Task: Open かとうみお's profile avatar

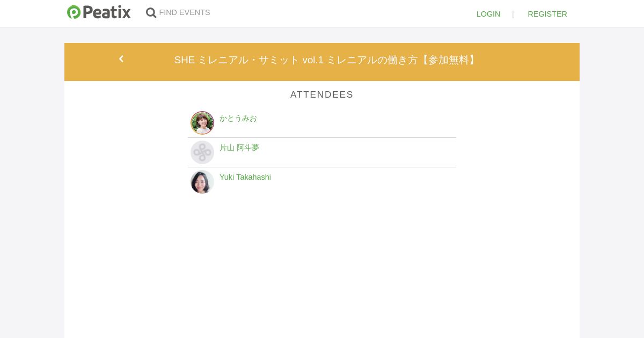Action: [202, 123]
